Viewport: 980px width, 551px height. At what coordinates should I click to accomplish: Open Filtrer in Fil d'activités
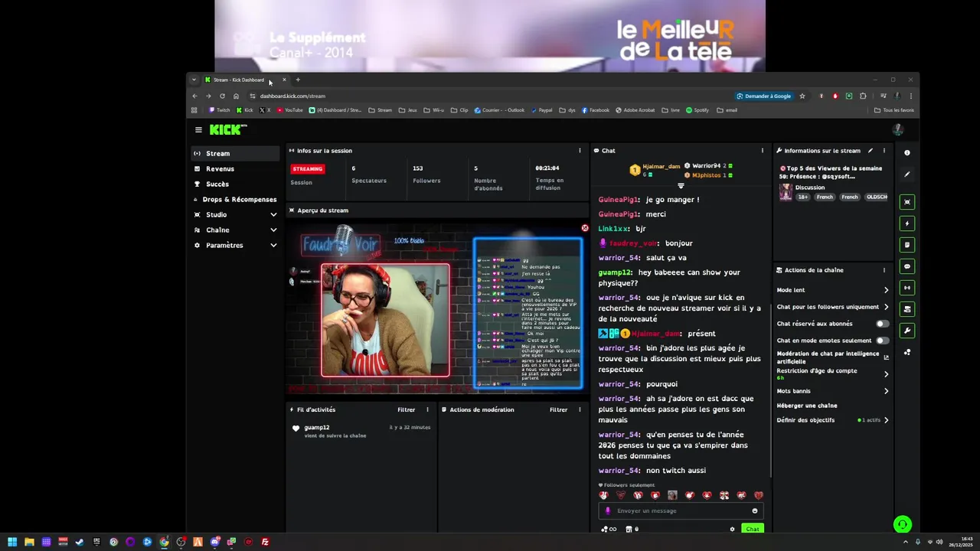pos(406,409)
